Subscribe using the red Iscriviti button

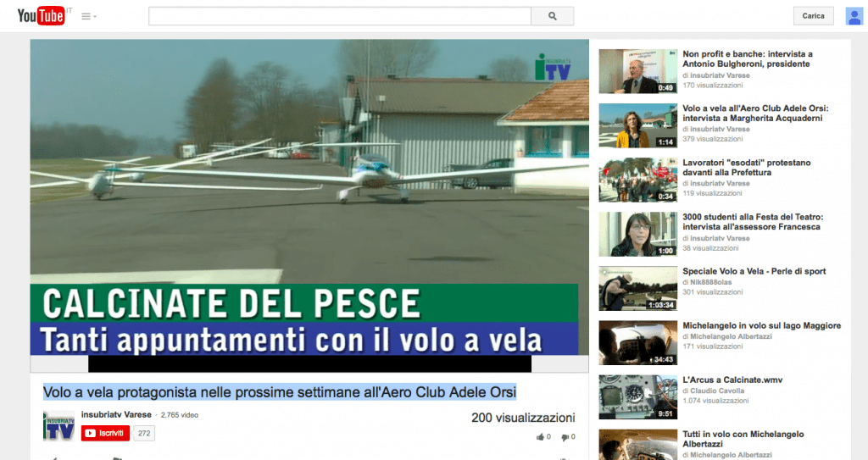(x=104, y=433)
